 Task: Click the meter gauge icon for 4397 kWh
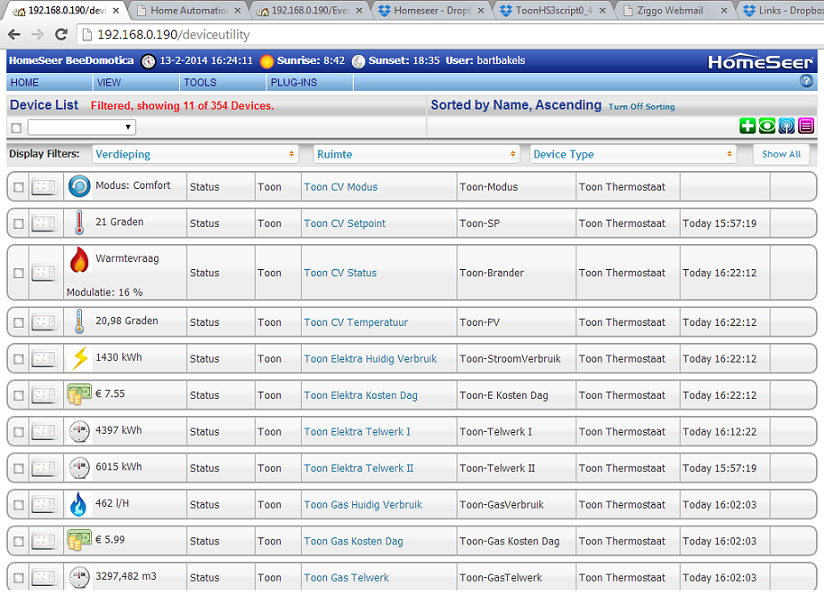pyautogui.click(x=79, y=431)
